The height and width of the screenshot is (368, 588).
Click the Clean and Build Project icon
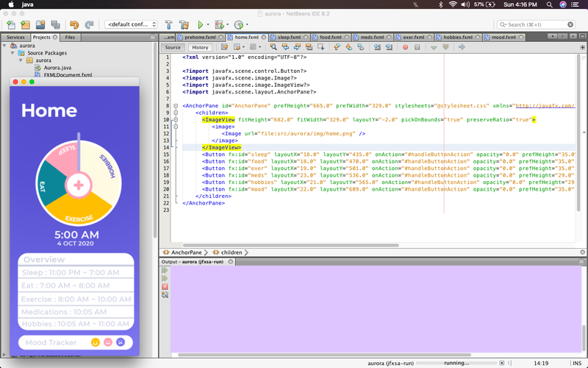[184, 25]
